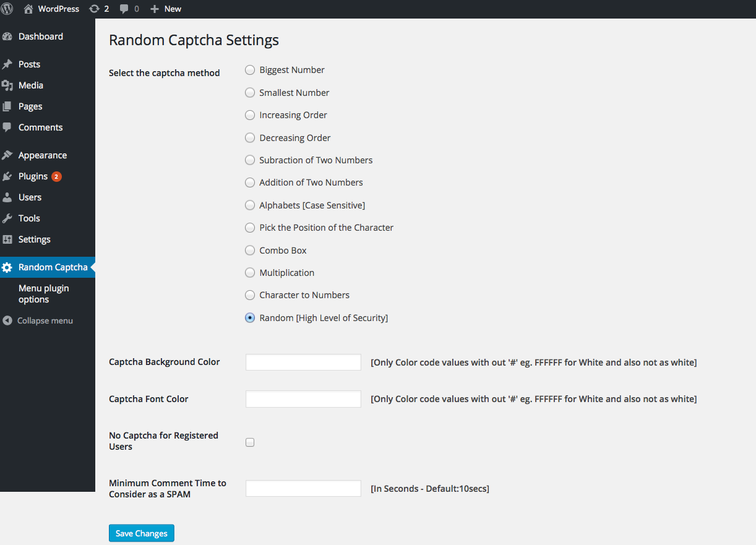
Task: Select the Multiplication radio button
Action: 250,273
